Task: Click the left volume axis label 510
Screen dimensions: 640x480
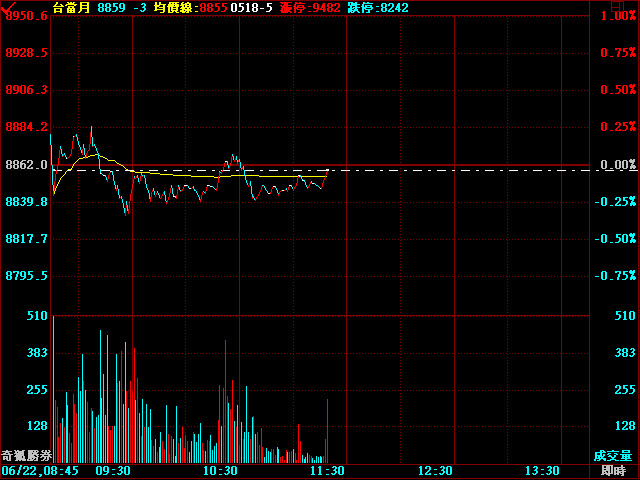Action: [x=37, y=316]
